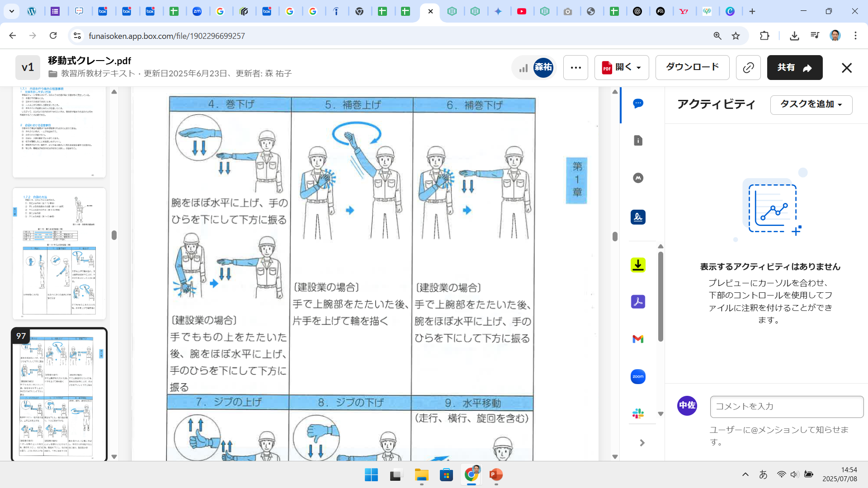Click the yellow download integration icon
This screenshot has height=488, width=868.
(638, 265)
